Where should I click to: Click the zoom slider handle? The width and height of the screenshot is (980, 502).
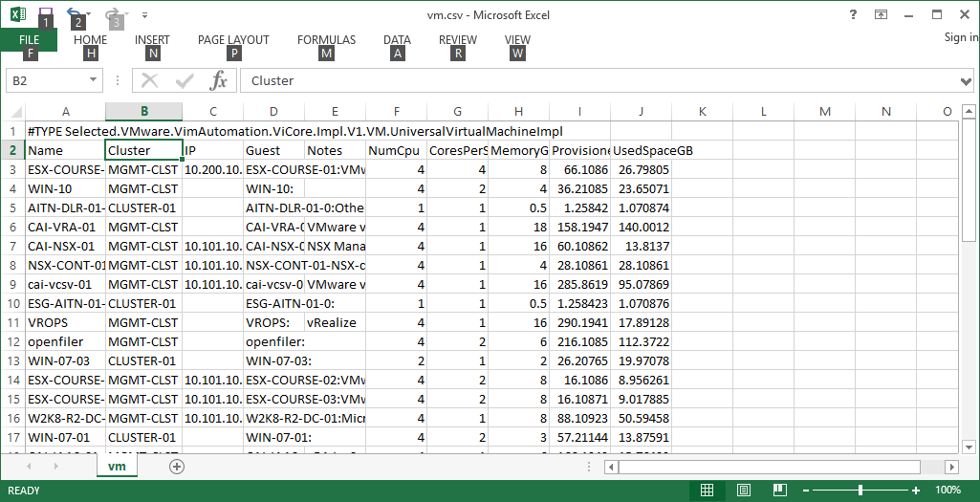(860, 491)
